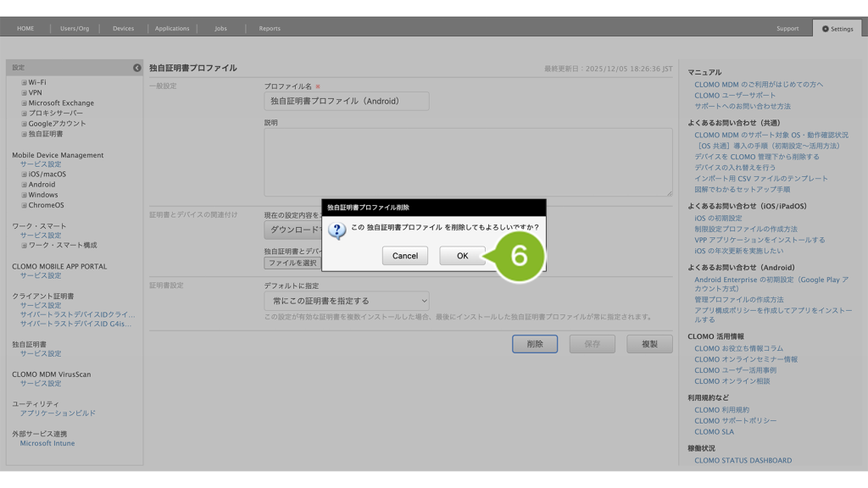Image resolution: width=868 pixels, height=488 pixels.
Task: Go to the Users/Org tab
Action: coord(75,29)
